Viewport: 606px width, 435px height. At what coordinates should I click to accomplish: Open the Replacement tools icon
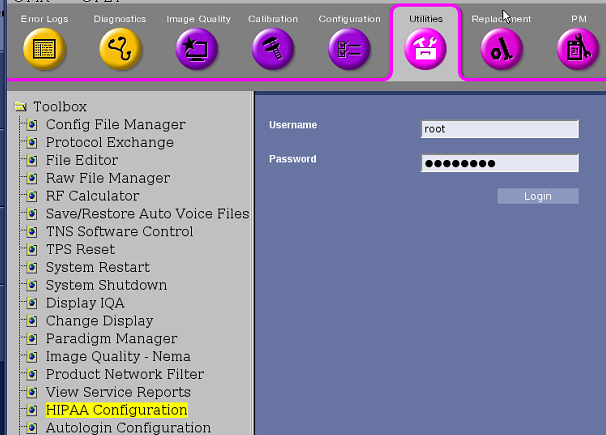[502, 50]
